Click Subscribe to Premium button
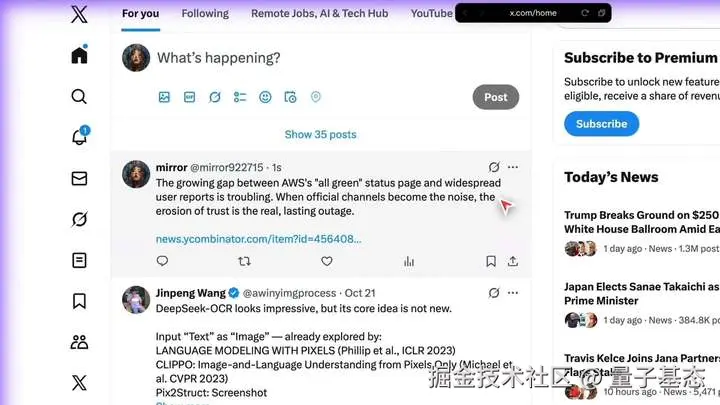This screenshot has height=405, width=720. [x=602, y=124]
